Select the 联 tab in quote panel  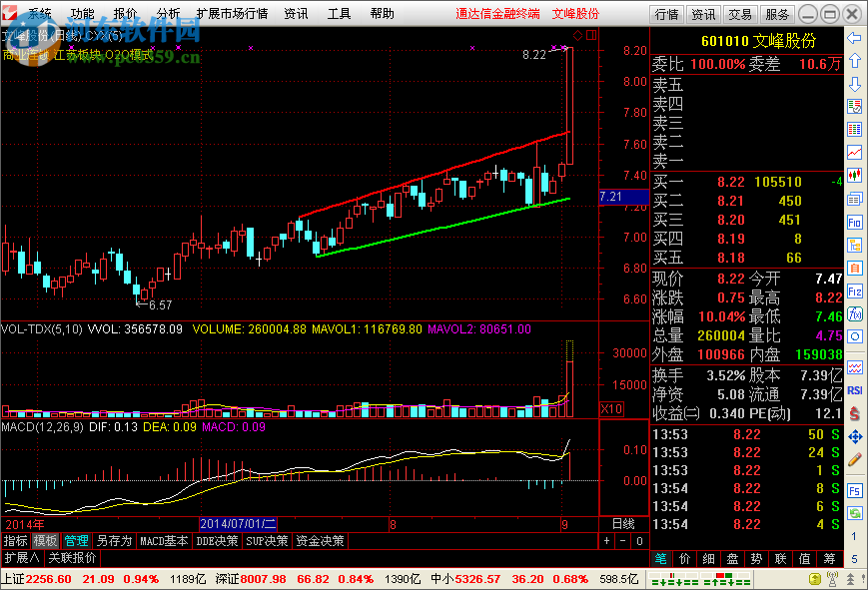(780, 558)
